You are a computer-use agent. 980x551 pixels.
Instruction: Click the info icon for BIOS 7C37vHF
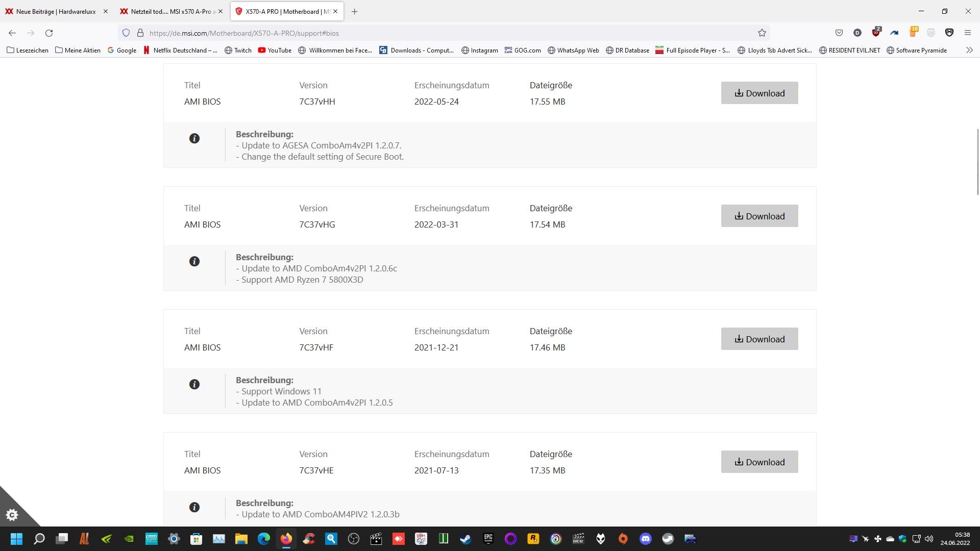point(194,384)
